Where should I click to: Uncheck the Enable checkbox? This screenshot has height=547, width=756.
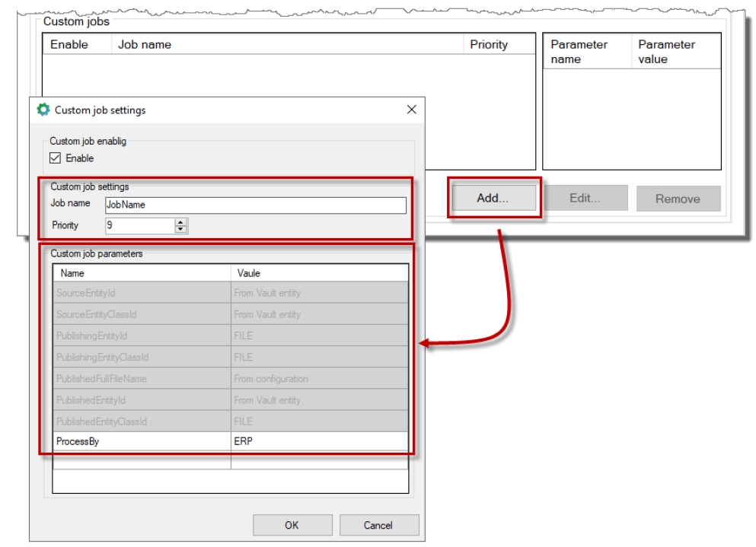55,158
